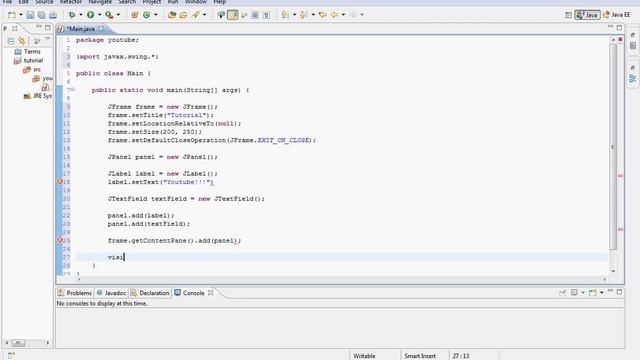
Task: Switch to the Javadoc tab
Action: pos(111,293)
